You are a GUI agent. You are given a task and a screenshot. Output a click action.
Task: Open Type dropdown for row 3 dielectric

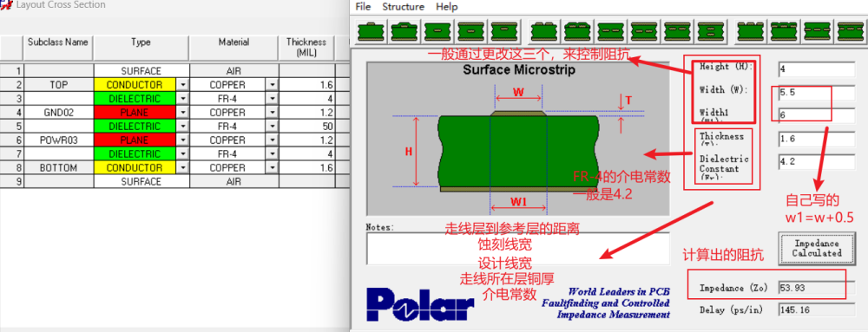click(182, 99)
